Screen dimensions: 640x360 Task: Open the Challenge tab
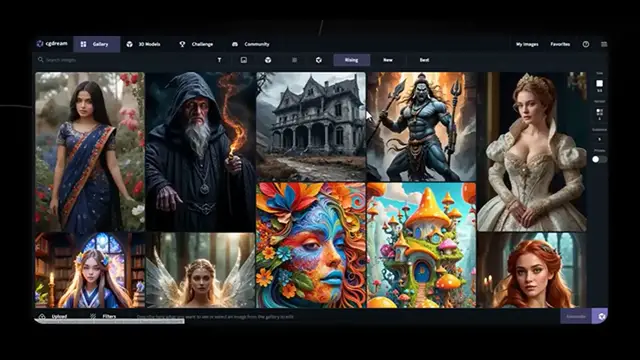tap(196, 44)
